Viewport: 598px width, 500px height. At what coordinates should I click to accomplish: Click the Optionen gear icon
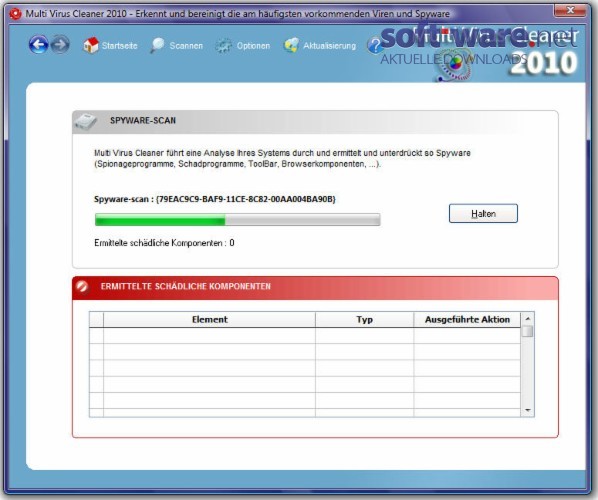pyautogui.click(x=223, y=46)
